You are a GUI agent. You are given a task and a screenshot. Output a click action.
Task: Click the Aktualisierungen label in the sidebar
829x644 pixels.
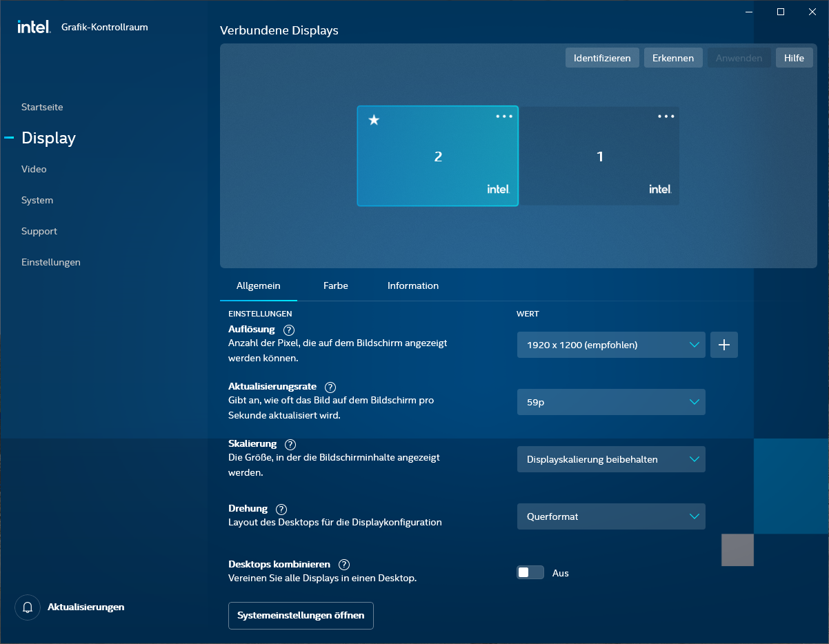click(x=86, y=607)
